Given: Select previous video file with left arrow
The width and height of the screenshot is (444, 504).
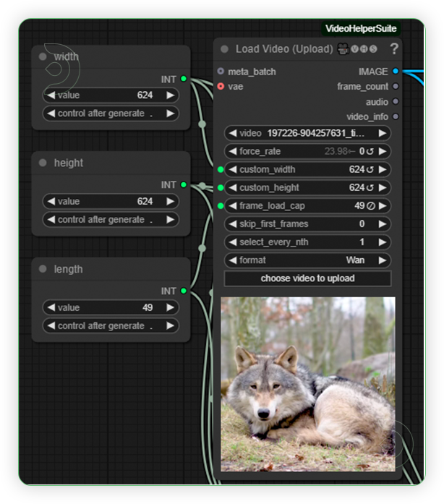Looking at the screenshot, I should click(x=233, y=133).
